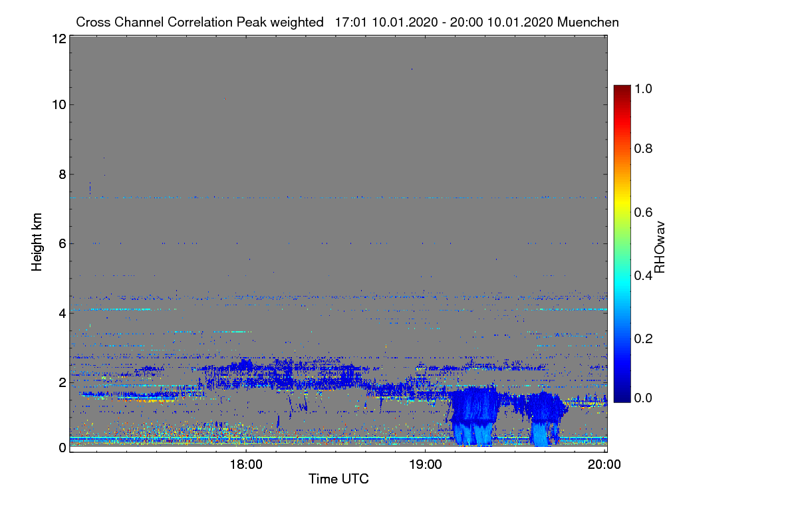Click the colorbar value 0.4
Image resolution: width=798 pixels, height=532 pixels.
coord(643,275)
